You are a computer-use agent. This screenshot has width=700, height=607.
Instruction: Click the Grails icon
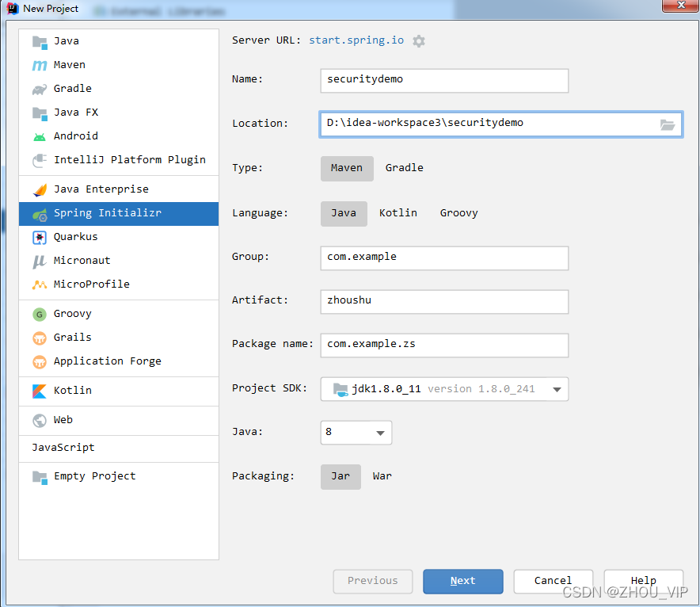(x=40, y=338)
